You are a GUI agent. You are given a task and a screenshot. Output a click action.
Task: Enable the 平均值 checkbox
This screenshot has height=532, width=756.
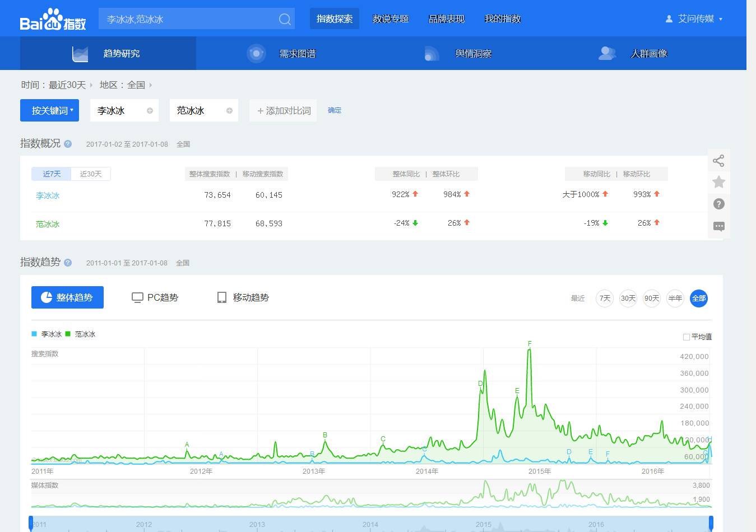[687, 337]
